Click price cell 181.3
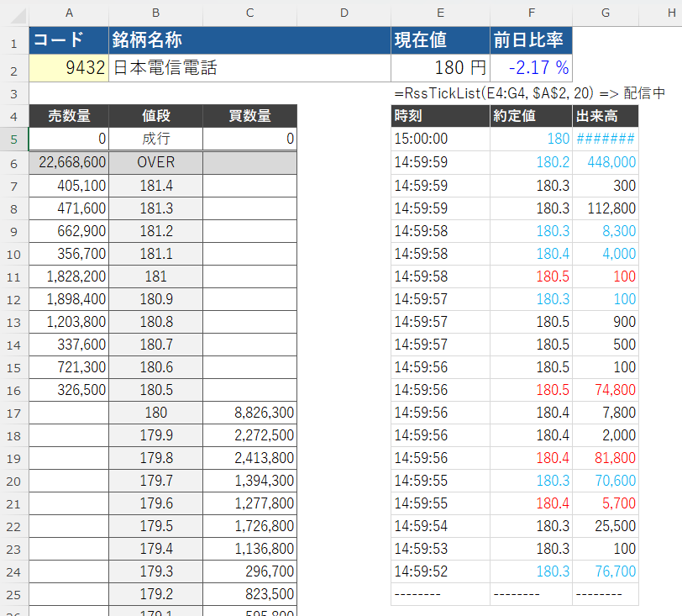This screenshot has width=682, height=616. point(155,208)
